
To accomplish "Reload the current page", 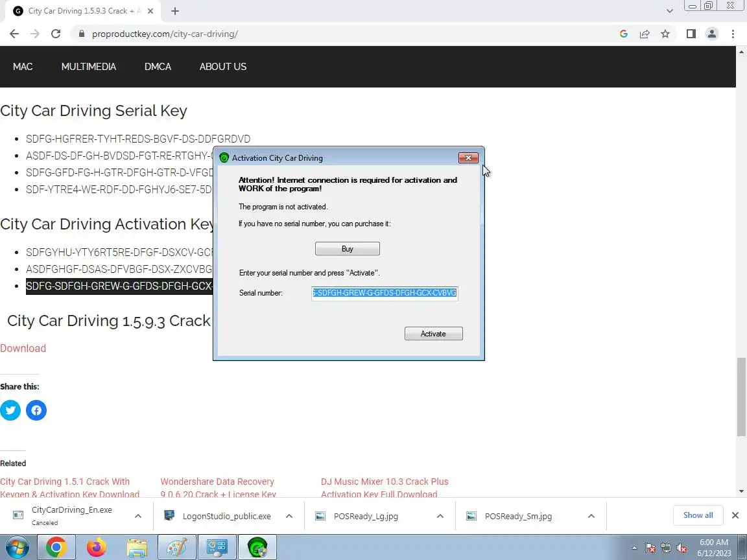I will 56,34.
